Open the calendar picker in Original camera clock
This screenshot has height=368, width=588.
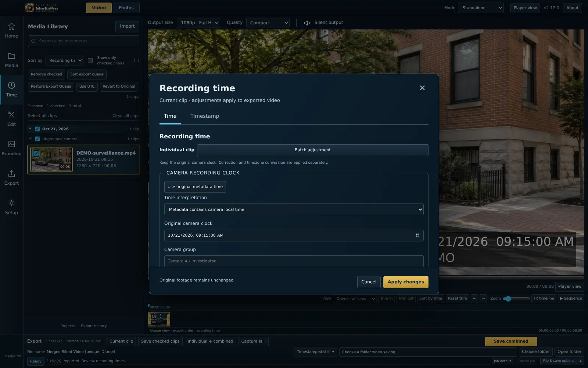click(x=417, y=236)
